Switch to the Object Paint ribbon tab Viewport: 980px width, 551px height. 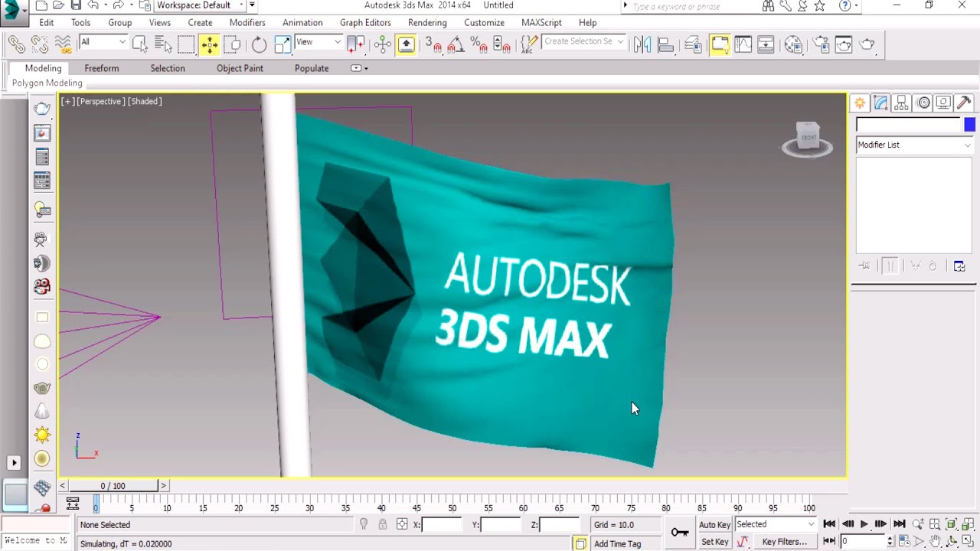[240, 68]
